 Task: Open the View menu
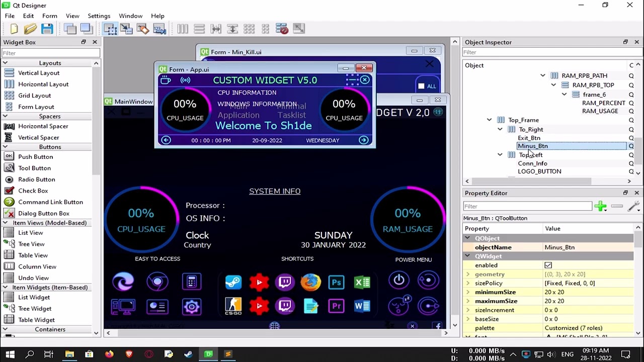click(x=72, y=16)
